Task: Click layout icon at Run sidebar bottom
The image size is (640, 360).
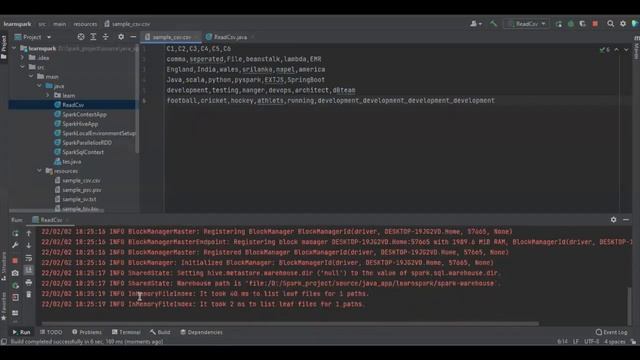Action: (15, 313)
